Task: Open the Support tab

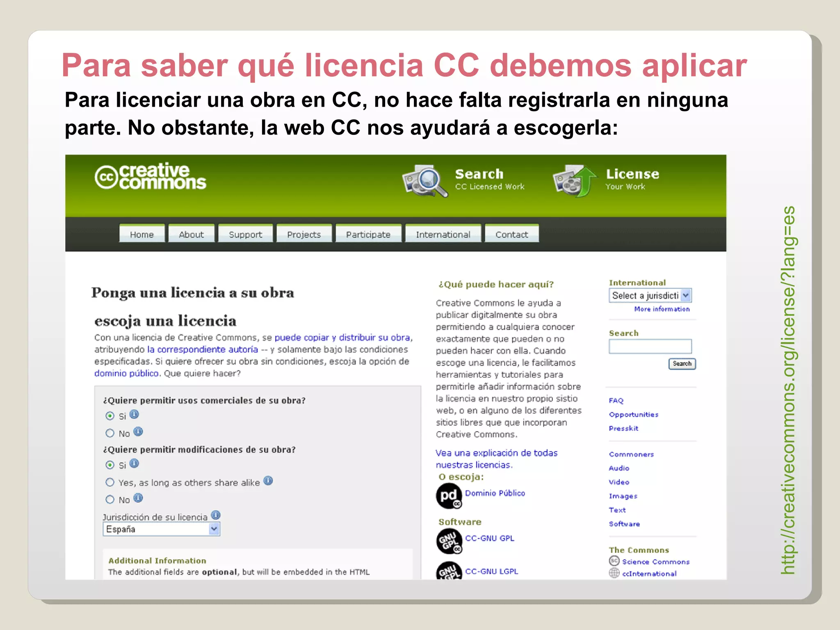Action: (x=245, y=234)
